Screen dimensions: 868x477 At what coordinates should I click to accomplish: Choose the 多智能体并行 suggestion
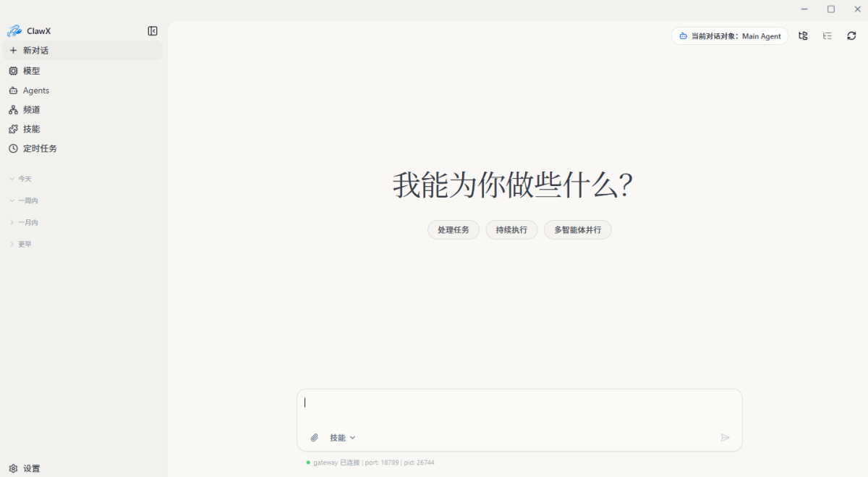coord(577,230)
